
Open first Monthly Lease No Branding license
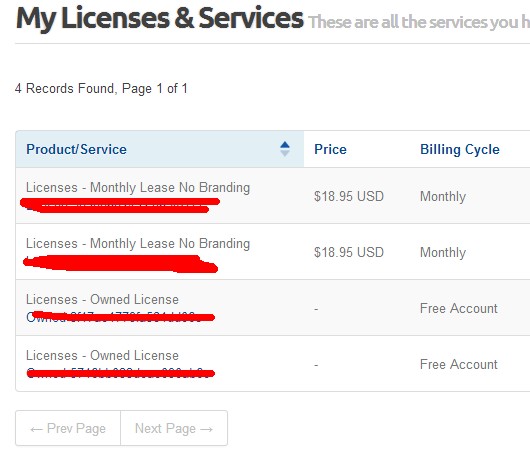(138, 188)
